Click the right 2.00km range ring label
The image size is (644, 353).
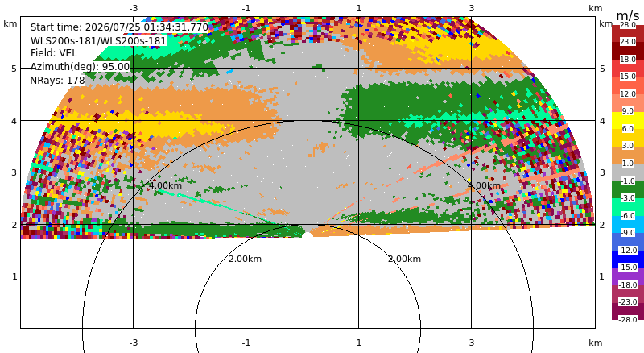[x=405, y=259]
